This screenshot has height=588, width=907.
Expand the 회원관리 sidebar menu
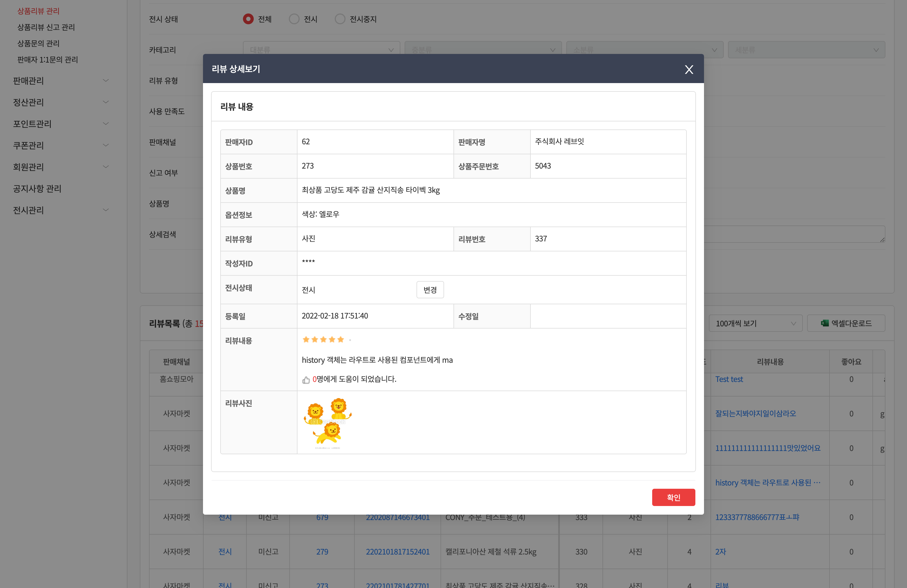(61, 167)
